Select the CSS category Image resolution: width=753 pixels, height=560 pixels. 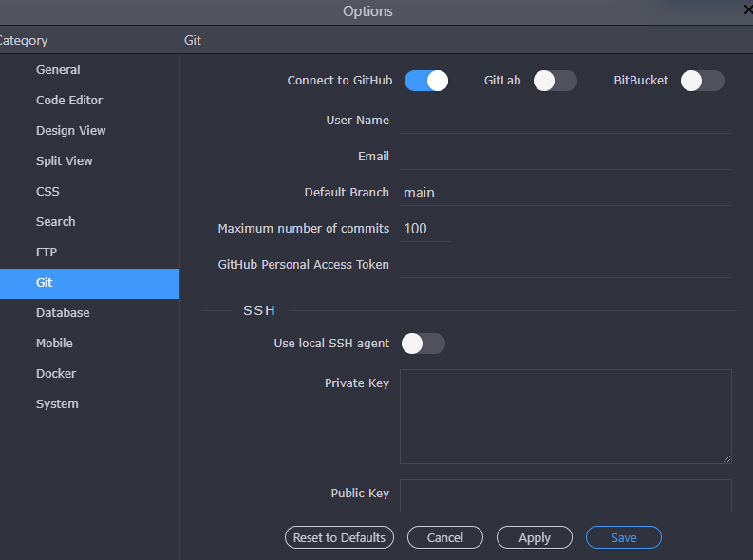coord(47,192)
